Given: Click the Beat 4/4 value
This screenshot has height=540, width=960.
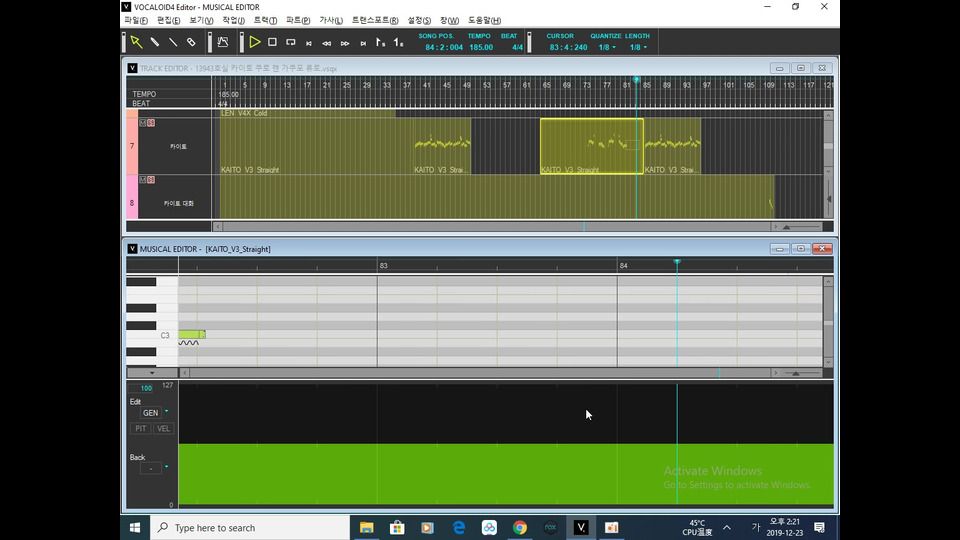Looking at the screenshot, I should point(517,47).
